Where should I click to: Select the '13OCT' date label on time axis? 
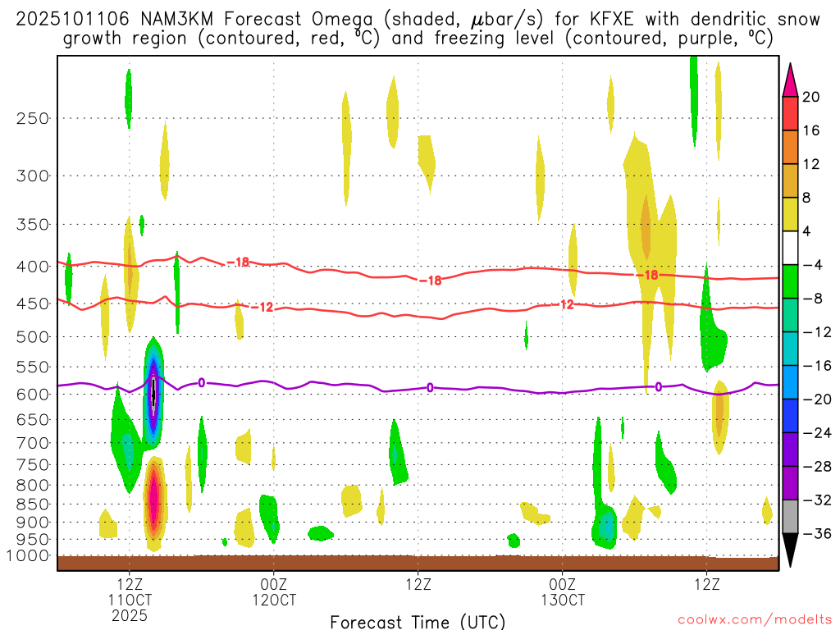point(563,600)
